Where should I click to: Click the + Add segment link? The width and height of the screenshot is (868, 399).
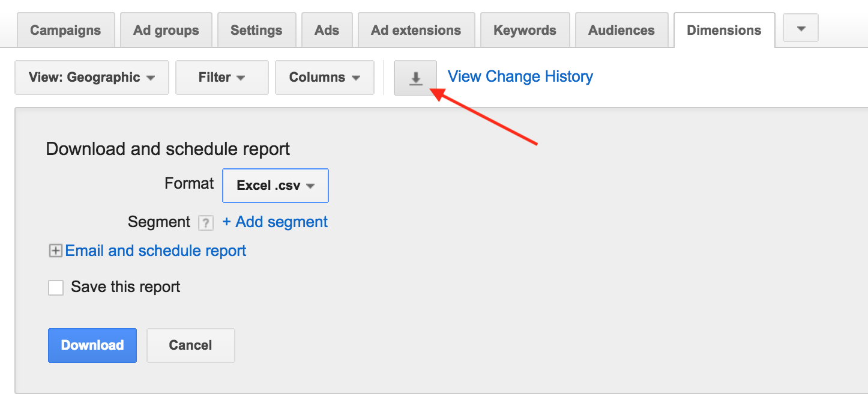[275, 222]
